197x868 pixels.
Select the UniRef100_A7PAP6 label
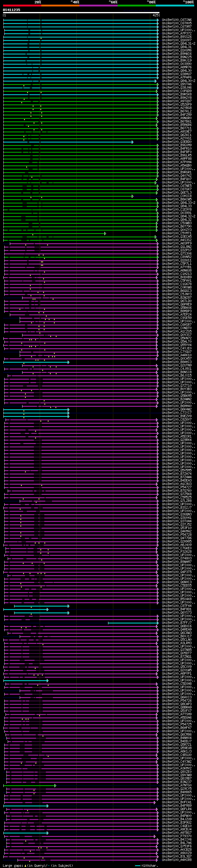(x=177, y=78)
